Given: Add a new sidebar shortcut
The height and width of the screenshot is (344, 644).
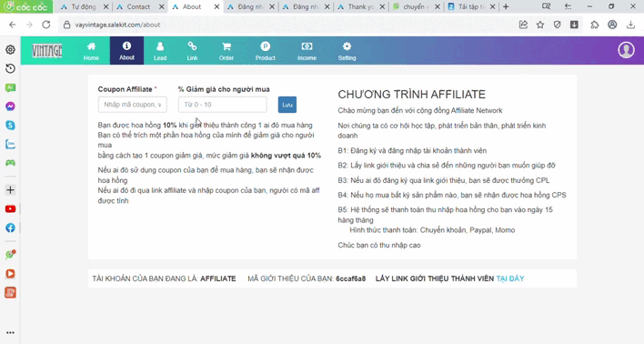Looking at the screenshot, I should tap(10, 190).
